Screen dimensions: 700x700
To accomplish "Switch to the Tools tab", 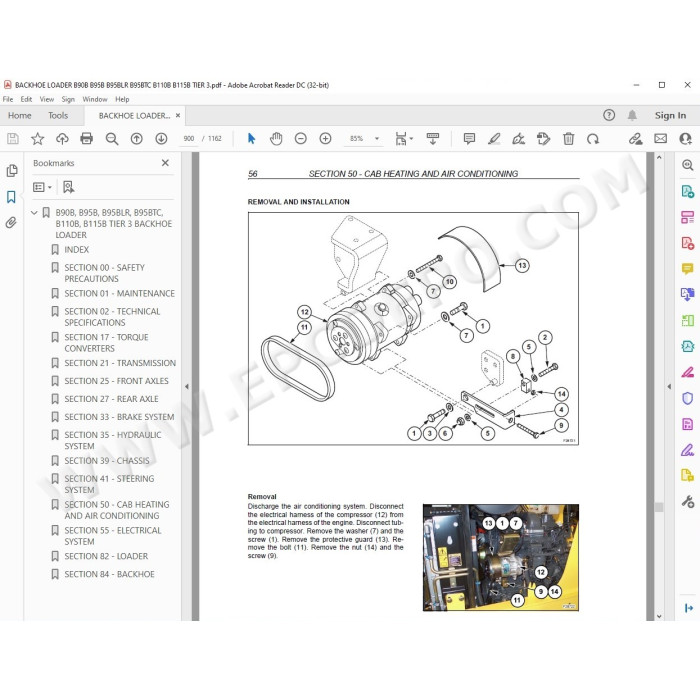I will coord(58,116).
